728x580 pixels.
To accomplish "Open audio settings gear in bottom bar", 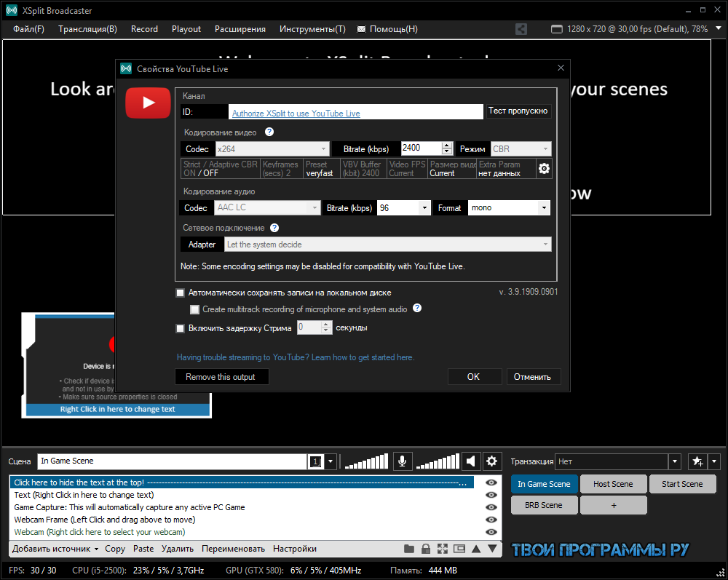I will coord(491,461).
